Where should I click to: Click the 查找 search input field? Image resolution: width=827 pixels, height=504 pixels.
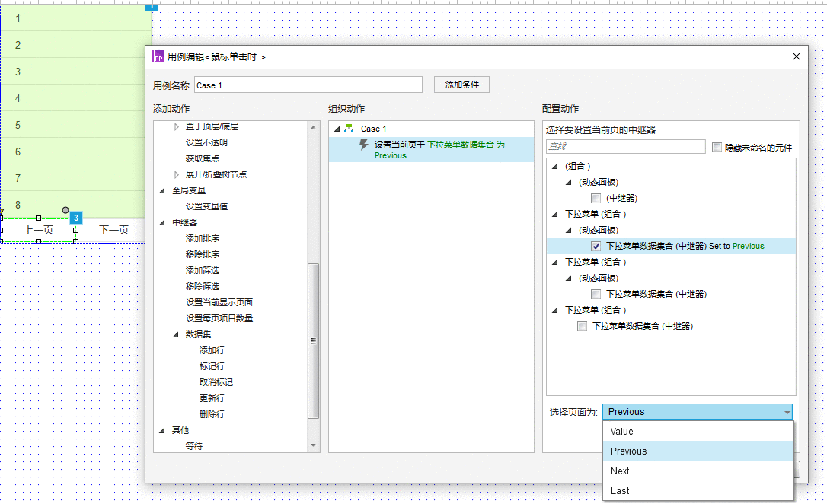[x=625, y=147]
